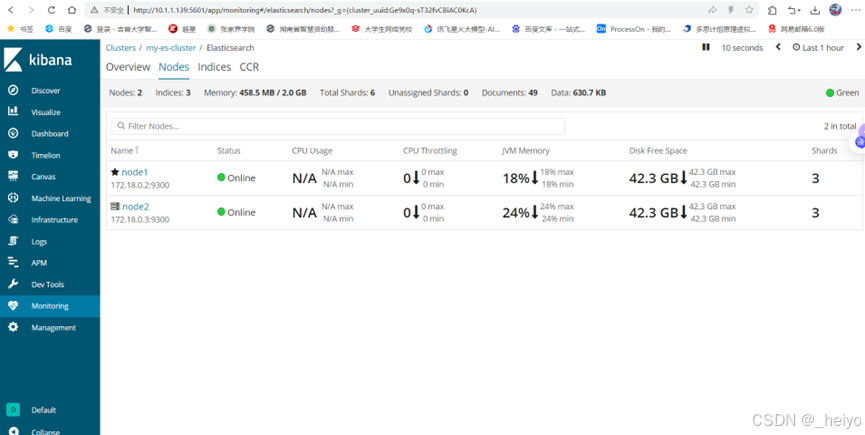Click the Total Shards: 6 stat
865x435 pixels.
pyautogui.click(x=348, y=93)
